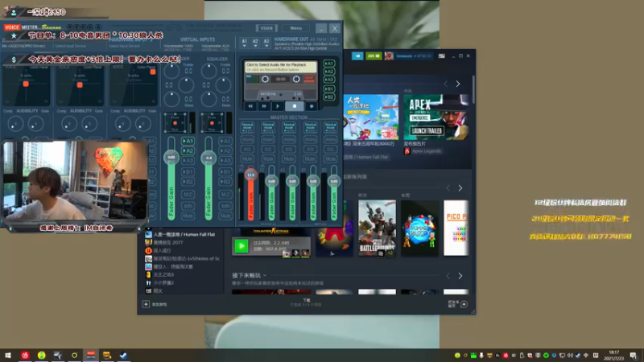The image size is (644, 362).
Task: Show next featured items in Steam carousel
Action: click(458, 84)
